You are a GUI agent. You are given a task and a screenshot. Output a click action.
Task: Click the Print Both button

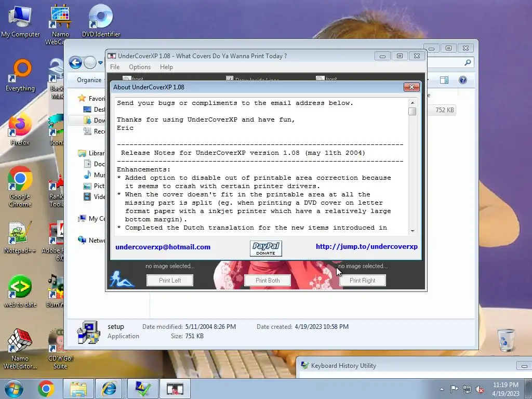pyautogui.click(x=268, y=280)
